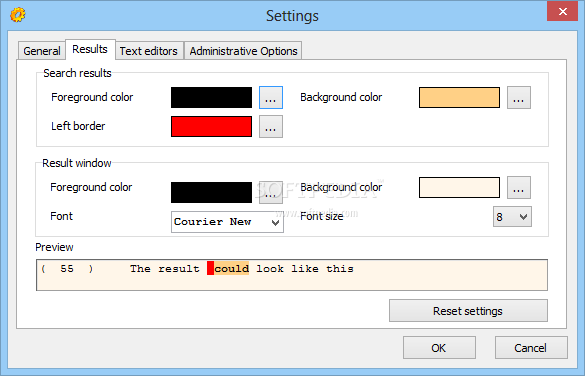
Task: Select the Results tab
Action: [90, 49]
